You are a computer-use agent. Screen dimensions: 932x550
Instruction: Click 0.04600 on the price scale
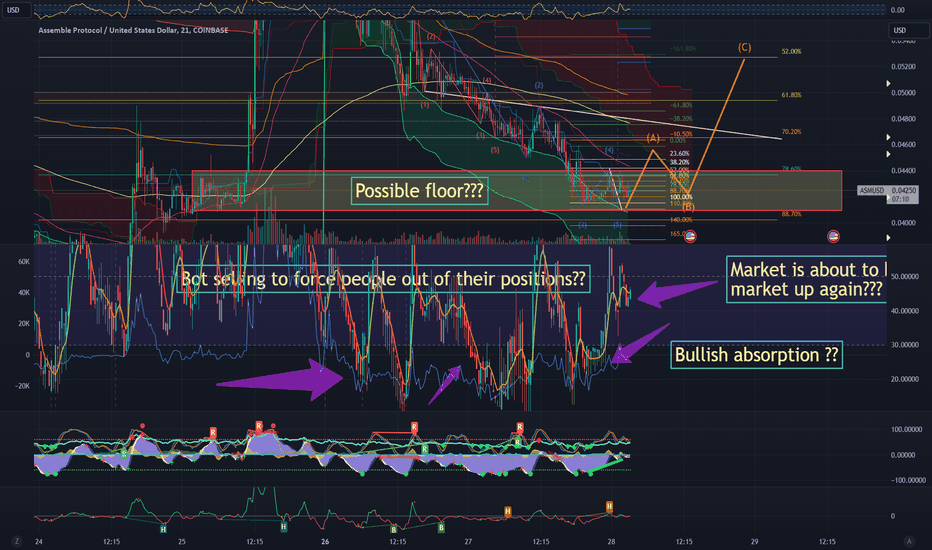[x=903, y=144]
